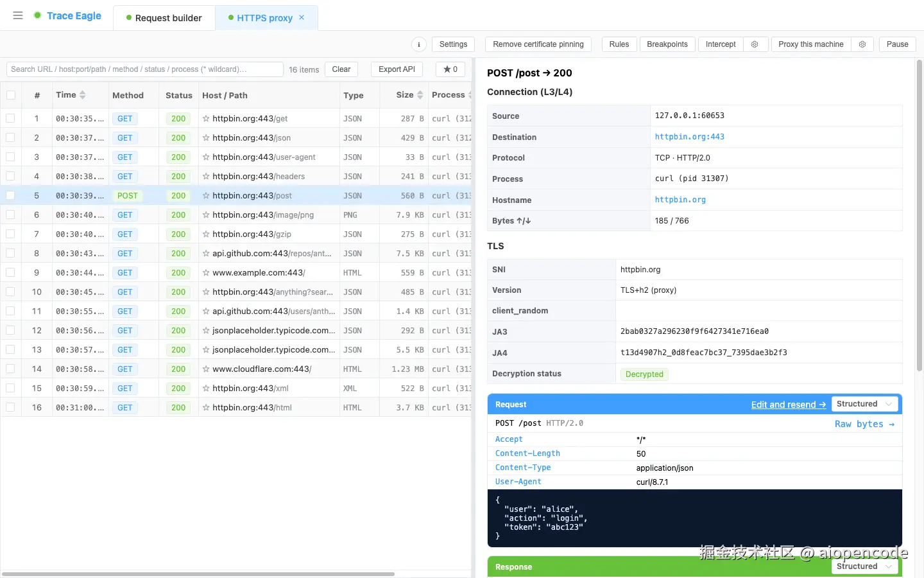
Task: Check the row 14 checkbox
Action: 10,369
